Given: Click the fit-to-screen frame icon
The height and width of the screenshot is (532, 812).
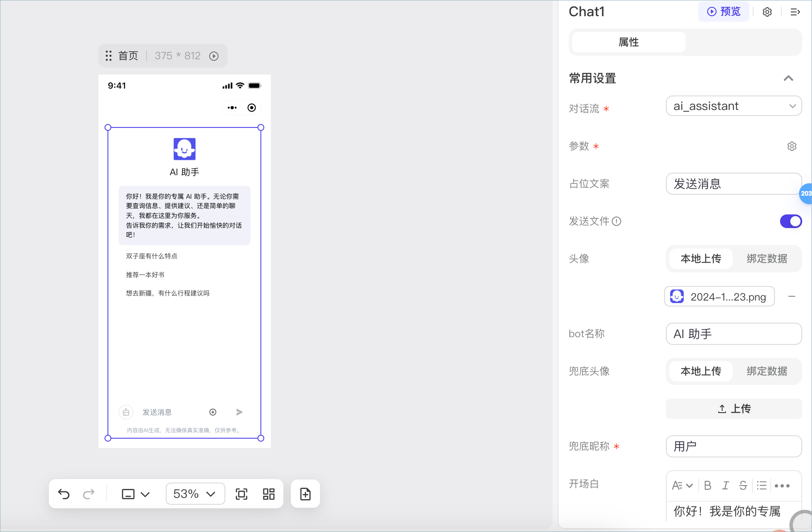Looking at the screenshot, I should 242,494.
